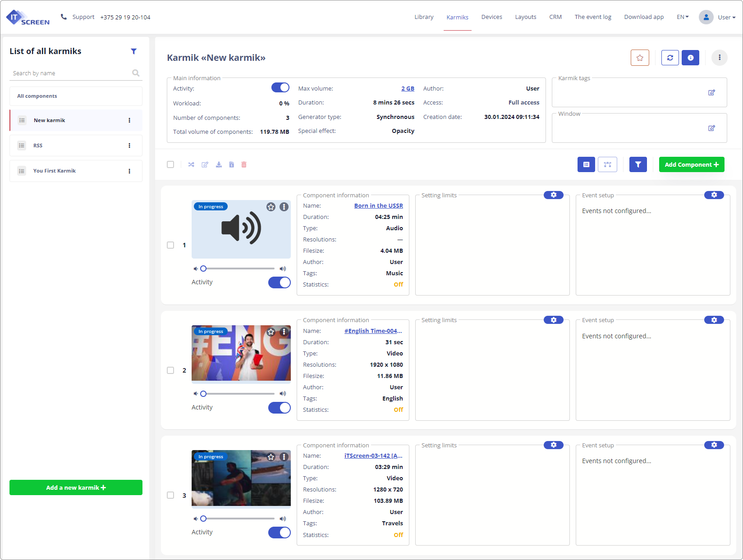
Task: Open the EN language dropdown
Action: pyautogui.click(x=682, y=17)
